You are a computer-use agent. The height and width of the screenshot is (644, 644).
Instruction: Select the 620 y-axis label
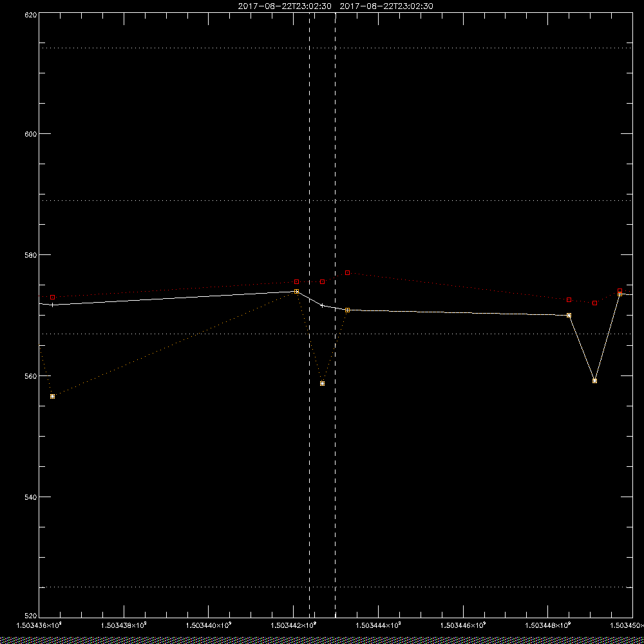tap(31, 15)
